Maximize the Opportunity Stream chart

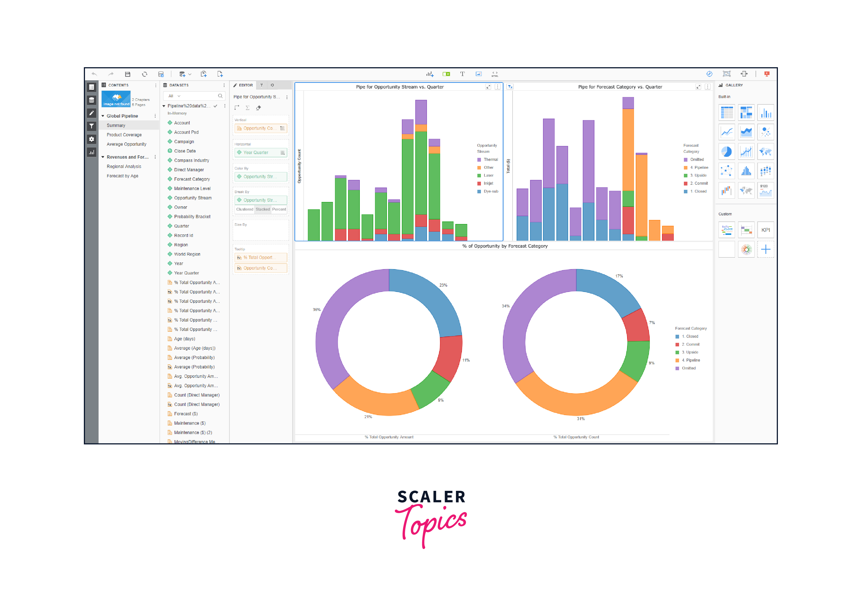pos(489,87)
